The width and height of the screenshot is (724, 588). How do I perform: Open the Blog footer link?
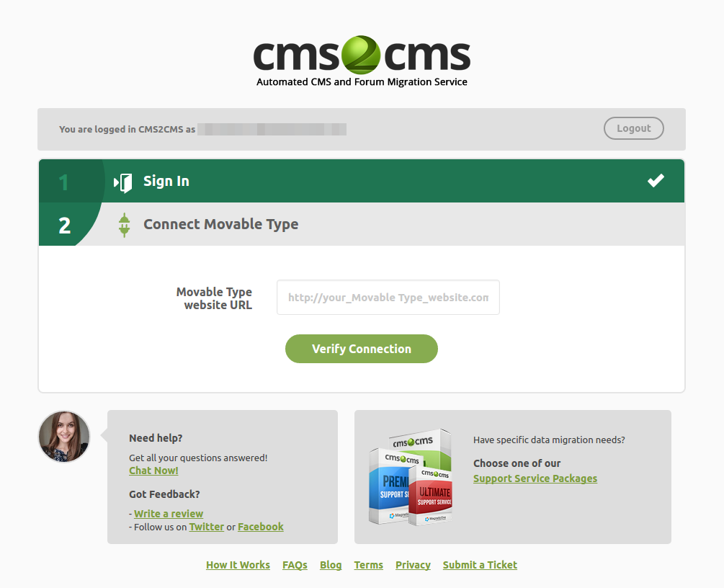click(x=331, y=565)
